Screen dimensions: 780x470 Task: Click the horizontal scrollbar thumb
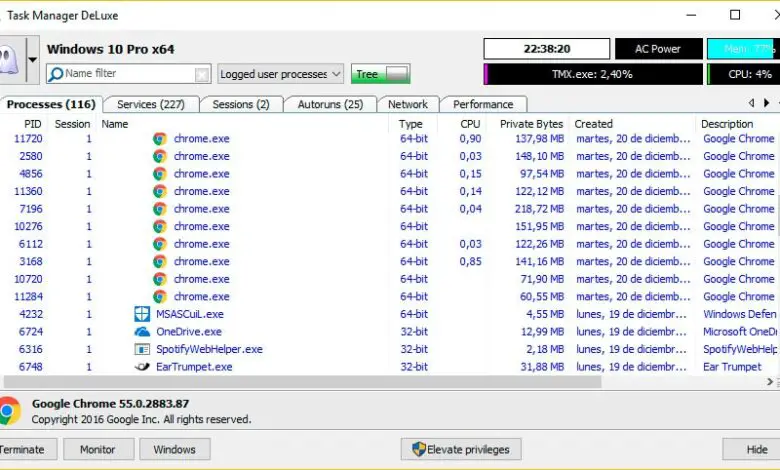click(x=302, y=382)
